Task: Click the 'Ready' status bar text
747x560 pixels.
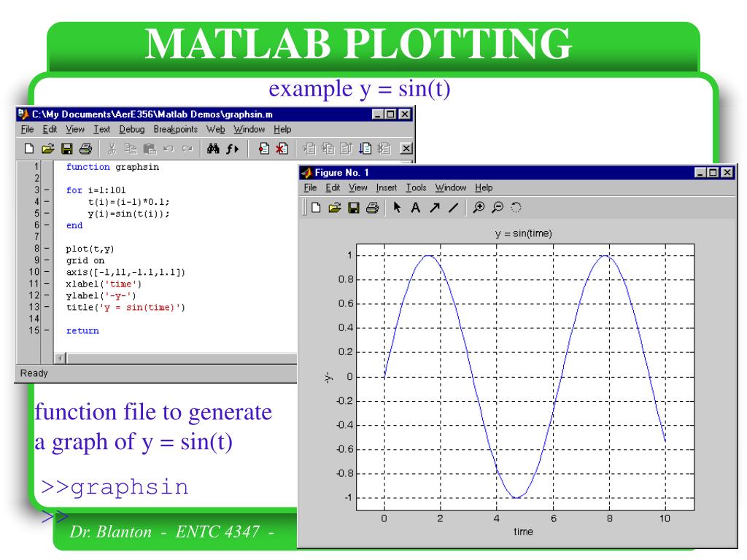Action: [34, 373]
